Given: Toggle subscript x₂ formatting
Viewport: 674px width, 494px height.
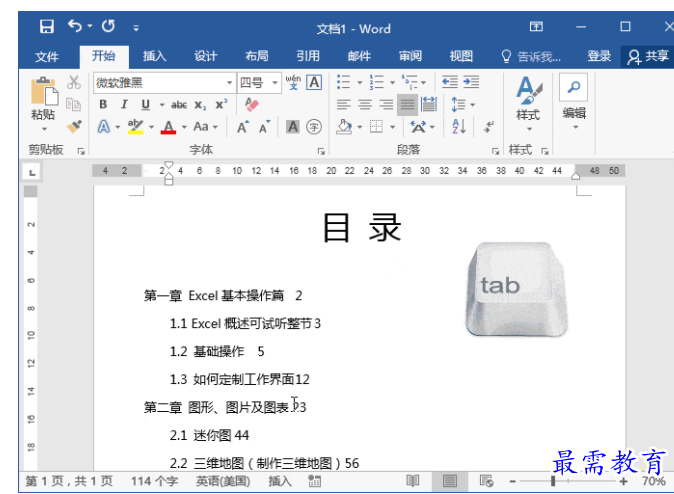Looking at the screenshot, I should tap(200, 105).
